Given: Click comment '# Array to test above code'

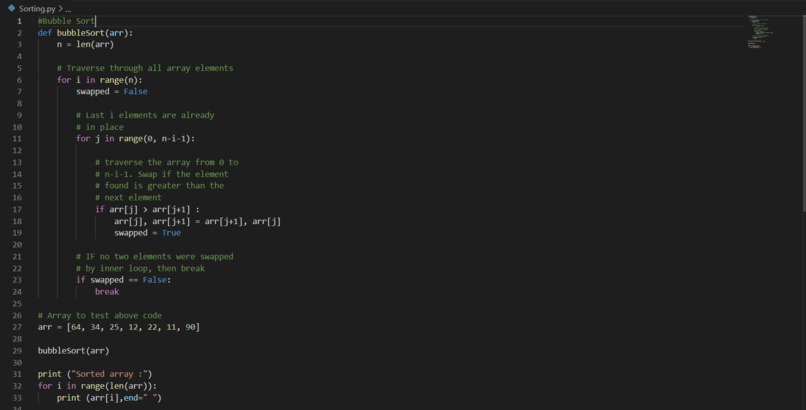Looking at the screenshot, I should (100, 315).
